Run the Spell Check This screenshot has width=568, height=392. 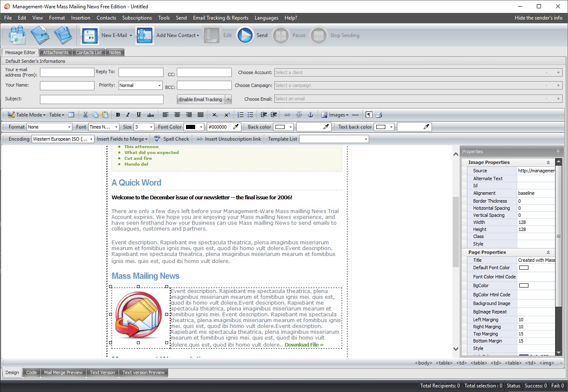pyautogui.click(x=171, y=139)
